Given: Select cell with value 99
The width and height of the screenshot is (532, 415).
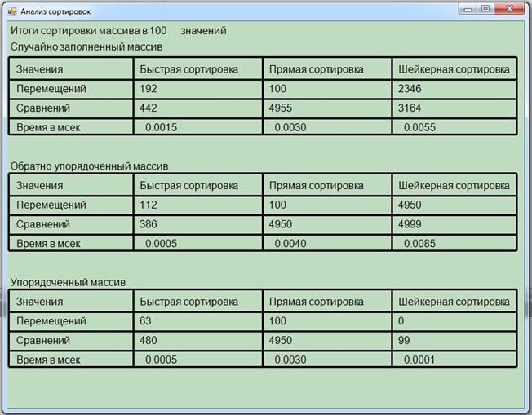Looking at the screenshot, I should point(454,341).
